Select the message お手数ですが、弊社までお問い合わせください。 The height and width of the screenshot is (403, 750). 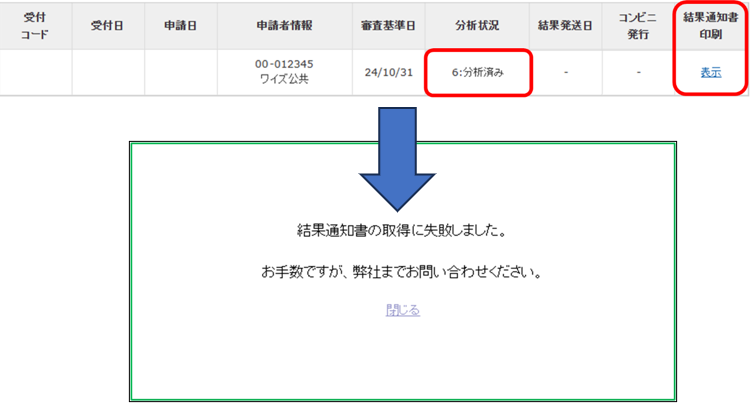pyautogui.click(x=402, y=272)
